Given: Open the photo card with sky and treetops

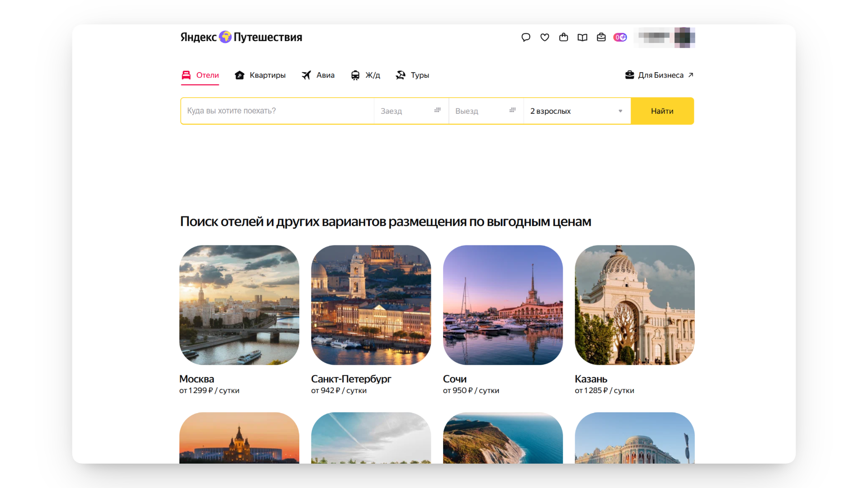Looking at the screenshot, I should click(x=371, y=438).
